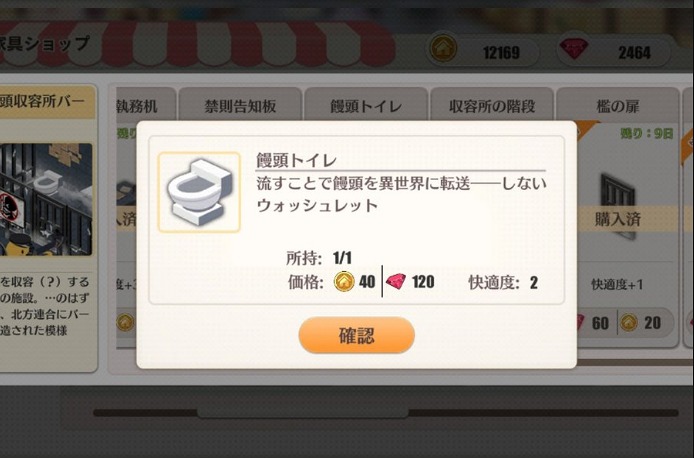Image resolution: width=694 pixels, height=458 pixels.
Task: Click the cage door furniture thumbnail
Action: 618,206
